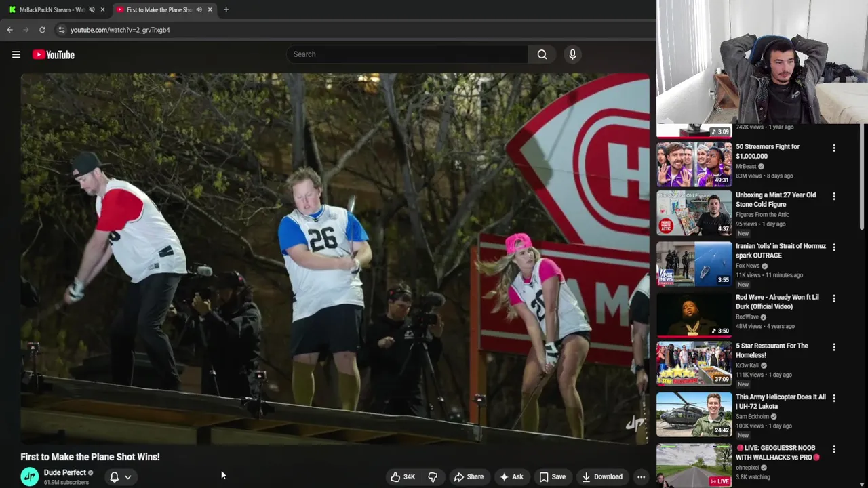Viewport: 868px width, 488px height.
Task: Open 'Rod Wave - Already Won' title
Action: coord(777,302)
